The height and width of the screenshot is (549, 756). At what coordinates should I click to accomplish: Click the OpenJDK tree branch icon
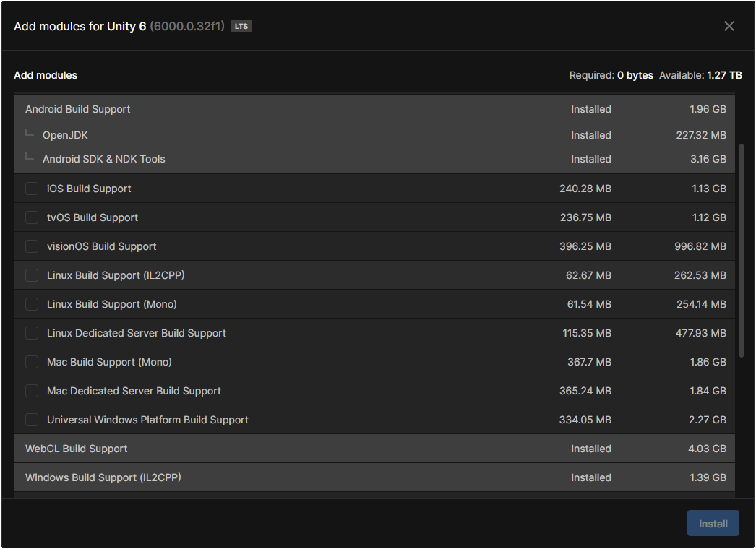[29, 134]
